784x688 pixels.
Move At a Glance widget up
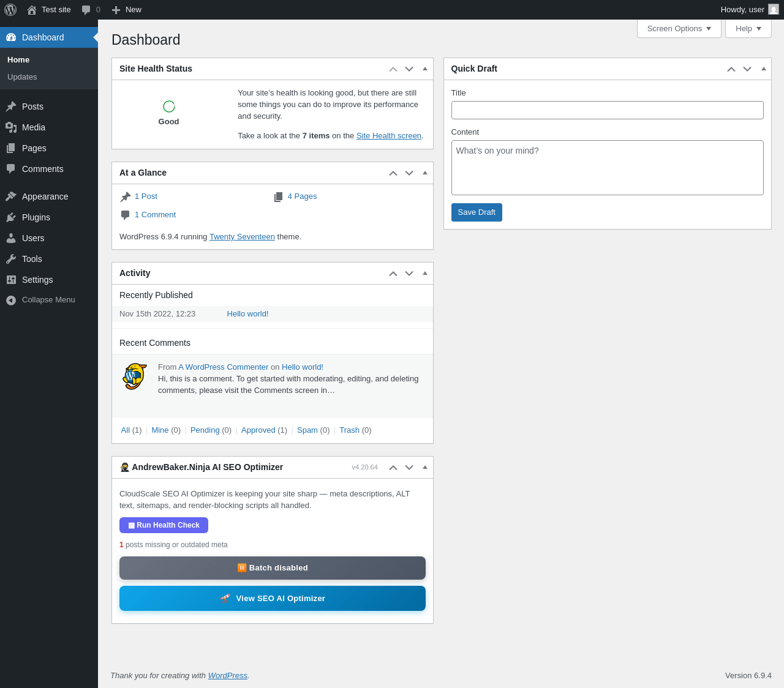point(393,173)
